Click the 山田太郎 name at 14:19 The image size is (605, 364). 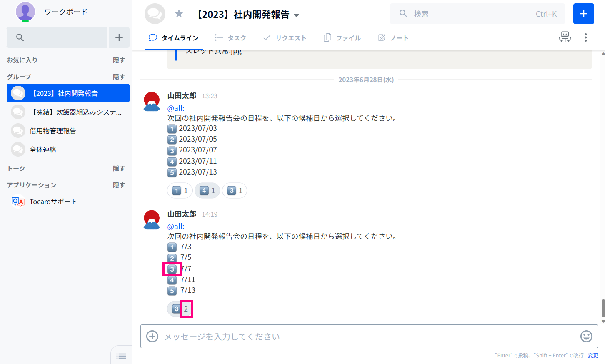click(x=182, y=214)
